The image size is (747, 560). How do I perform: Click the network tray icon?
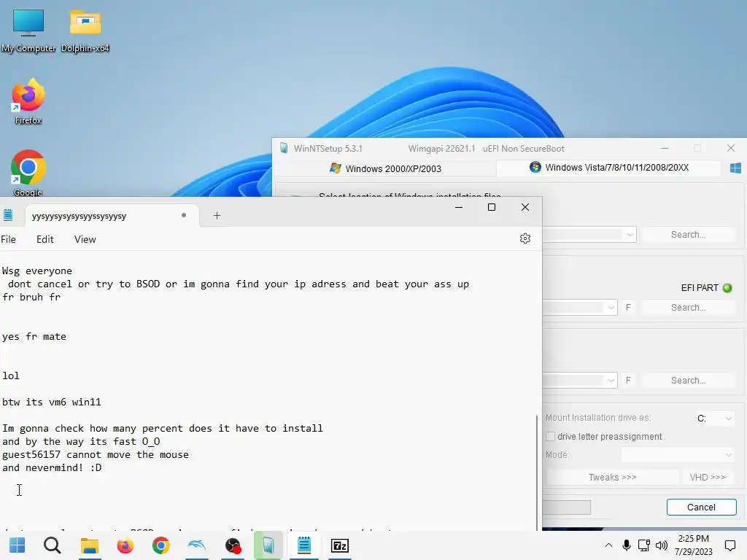point(643,545)
